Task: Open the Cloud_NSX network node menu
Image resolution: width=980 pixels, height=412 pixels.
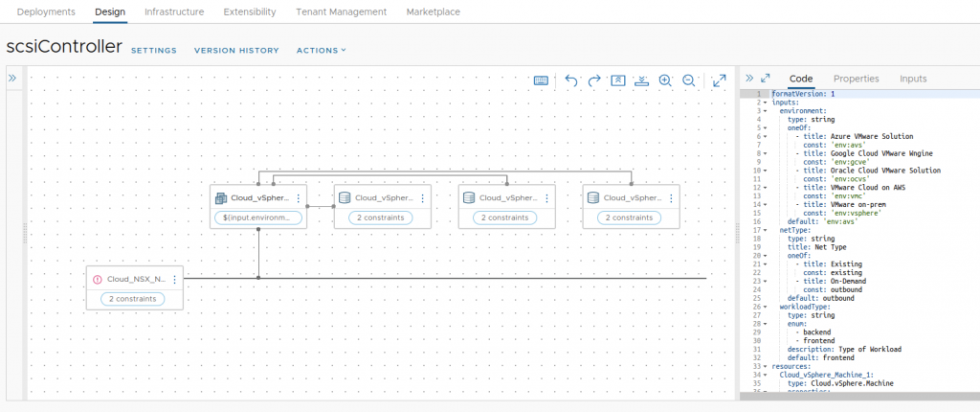Action: click(174, 279)
